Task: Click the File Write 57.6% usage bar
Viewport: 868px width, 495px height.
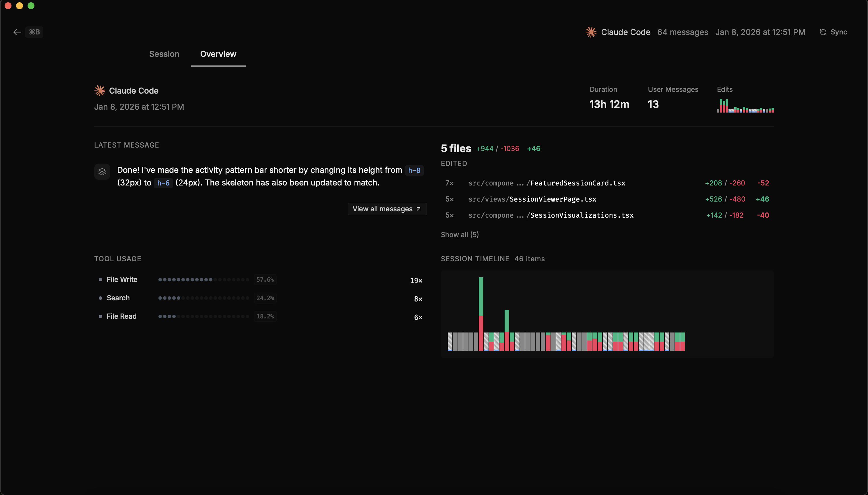Action: coord(204,279)
